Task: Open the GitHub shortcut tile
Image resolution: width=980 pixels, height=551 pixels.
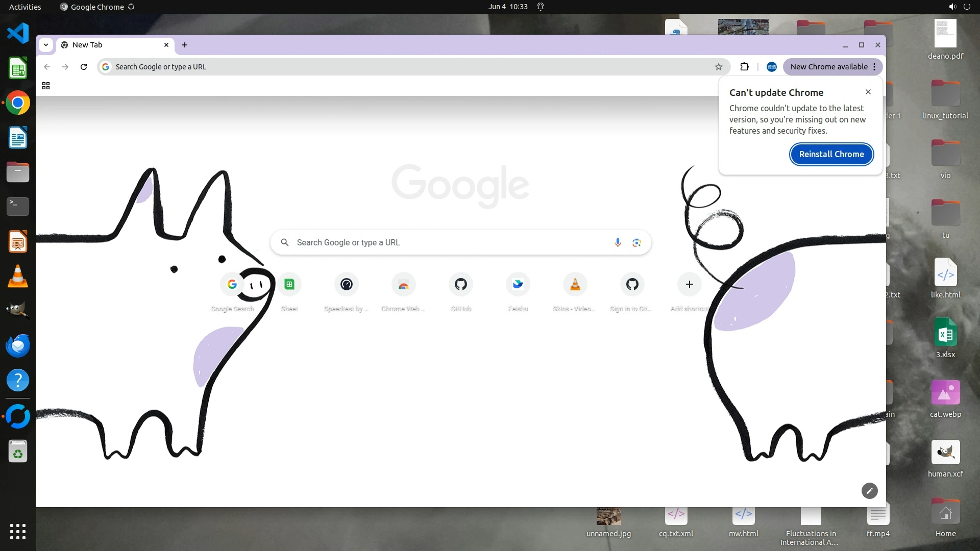Action: 461,285
